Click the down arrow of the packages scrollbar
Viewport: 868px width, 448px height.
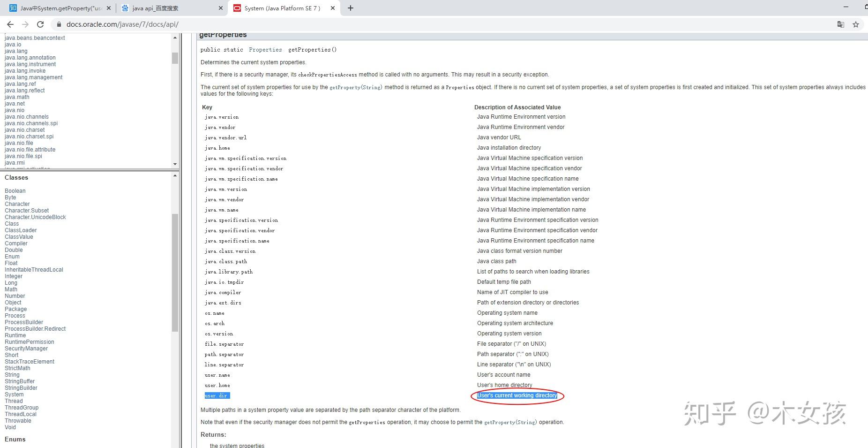175,164
